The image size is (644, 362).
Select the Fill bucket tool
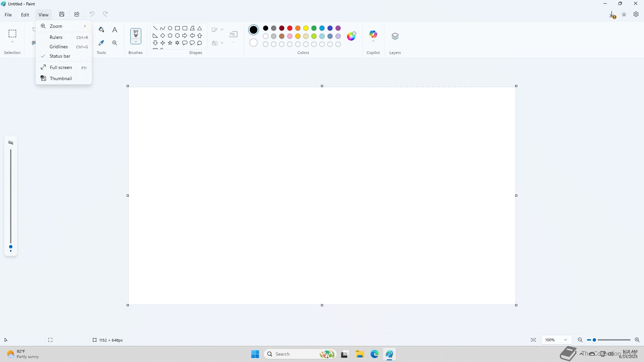pyautogui.click(x=101, y=29)
